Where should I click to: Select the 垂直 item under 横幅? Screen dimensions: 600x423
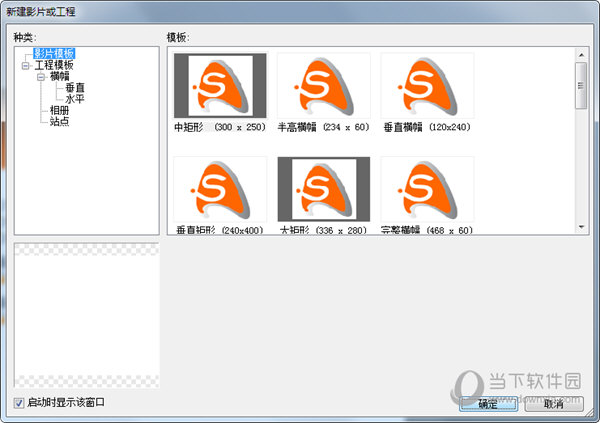(x=75, y=87)
